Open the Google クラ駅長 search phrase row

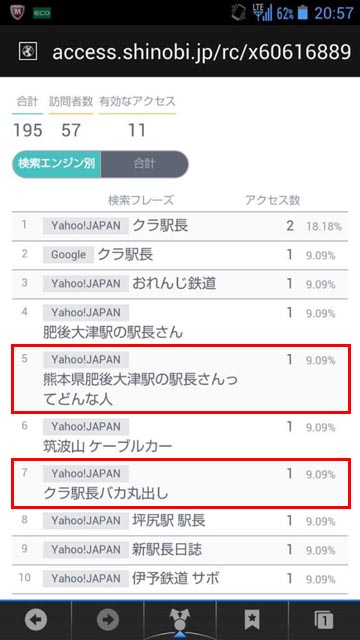180,255
